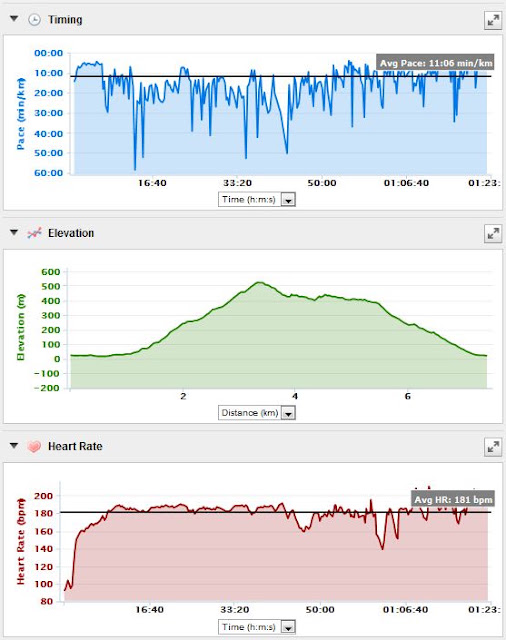Click the Timing panel title

65,20
